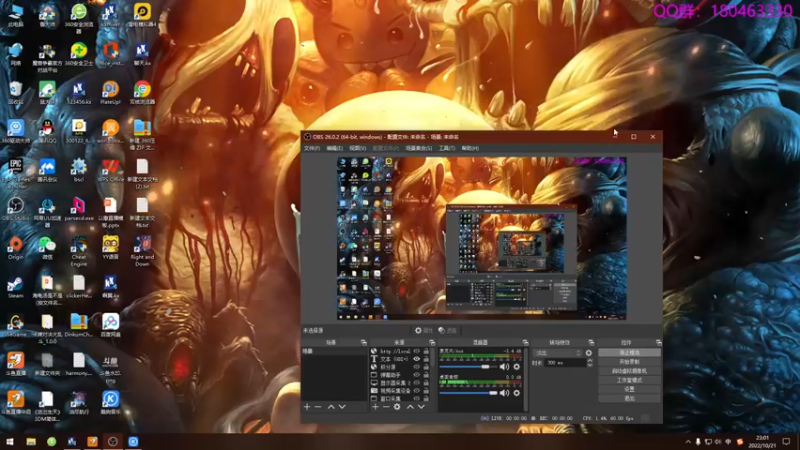Open Epic Games Launcher desktop icon
Image resolution: width=800 pixels, height=450 pixels.
click(x=15, y=172)
